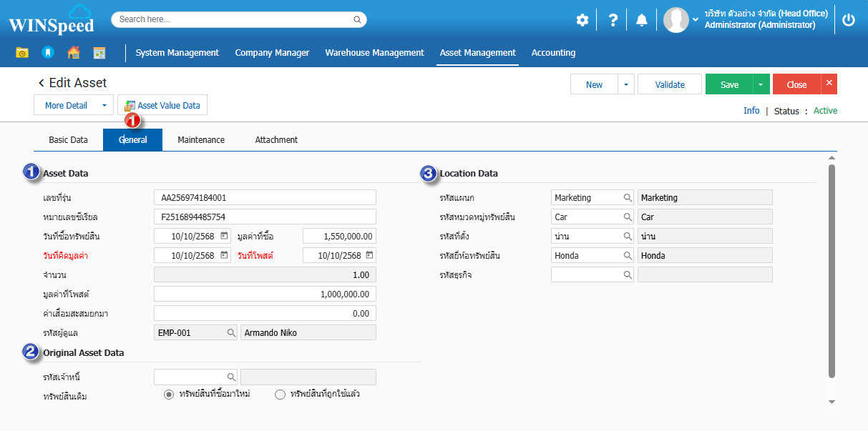Image resolution: width=868 pixels, height=431 pixels.
Task: Click the lookup icon beside EMP-001
Action: click(231, 333)
